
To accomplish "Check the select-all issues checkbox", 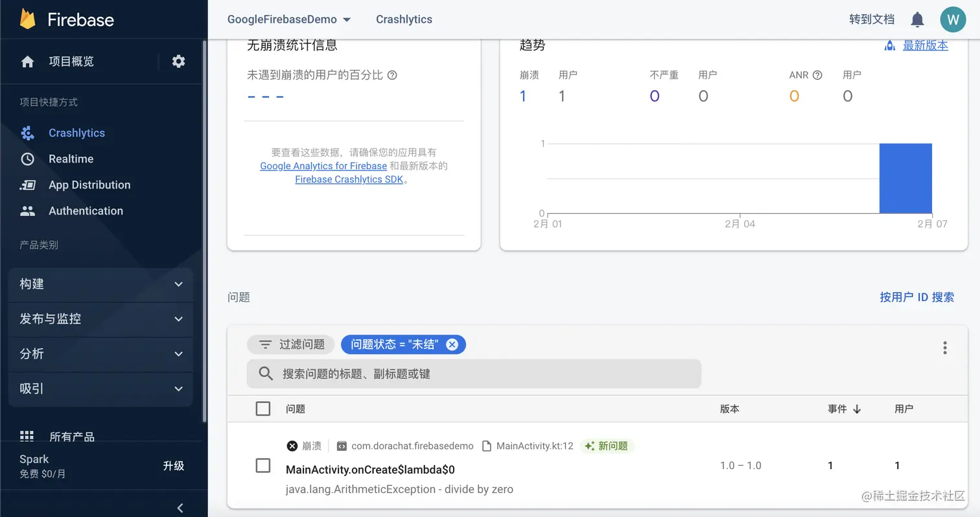I will (x=262, y=409).
